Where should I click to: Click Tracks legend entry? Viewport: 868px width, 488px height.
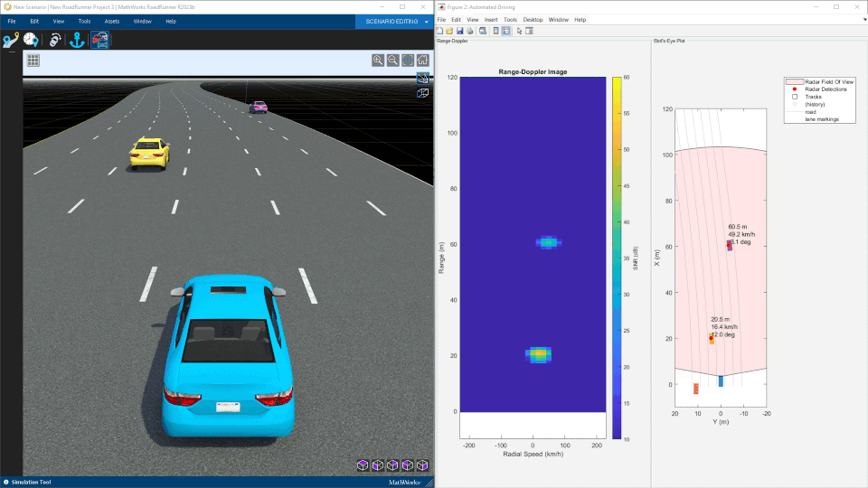(813, 97)
